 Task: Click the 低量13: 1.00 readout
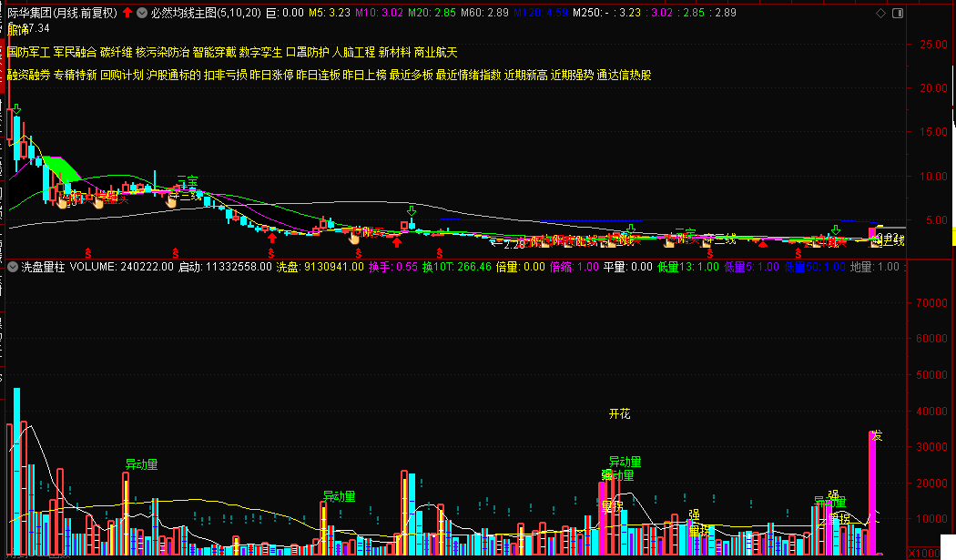(x=688, y=267)
